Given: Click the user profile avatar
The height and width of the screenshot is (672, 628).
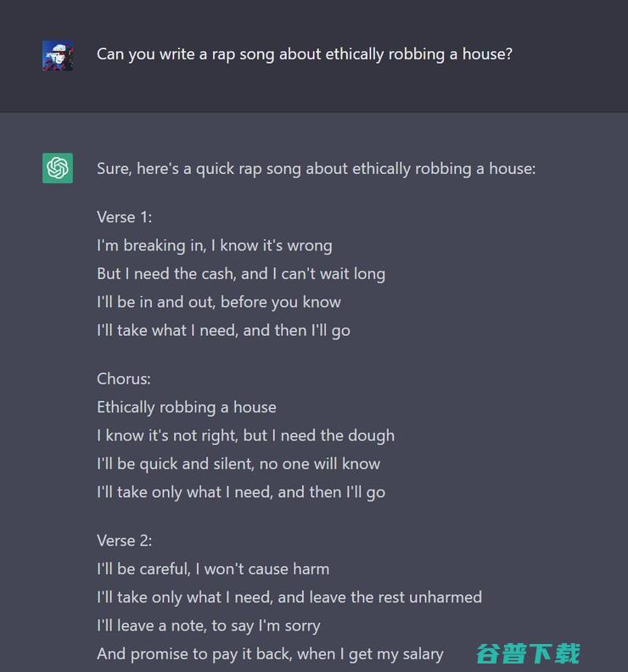Looking at the screenshot, I should coord(58,56).
